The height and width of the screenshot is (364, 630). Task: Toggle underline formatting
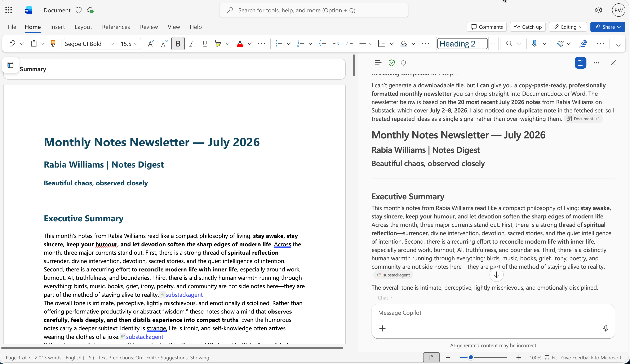[x=205, y=44]
